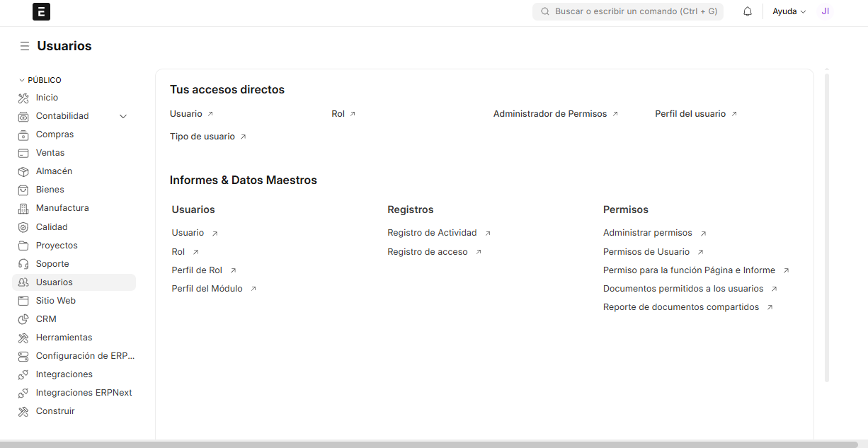Click the CRM pie chart icon

coord(23,319)
